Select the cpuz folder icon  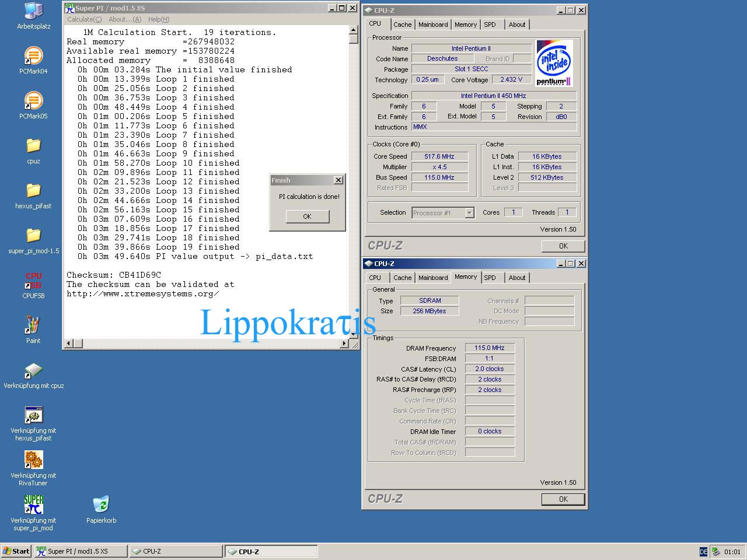click(33, 150)
